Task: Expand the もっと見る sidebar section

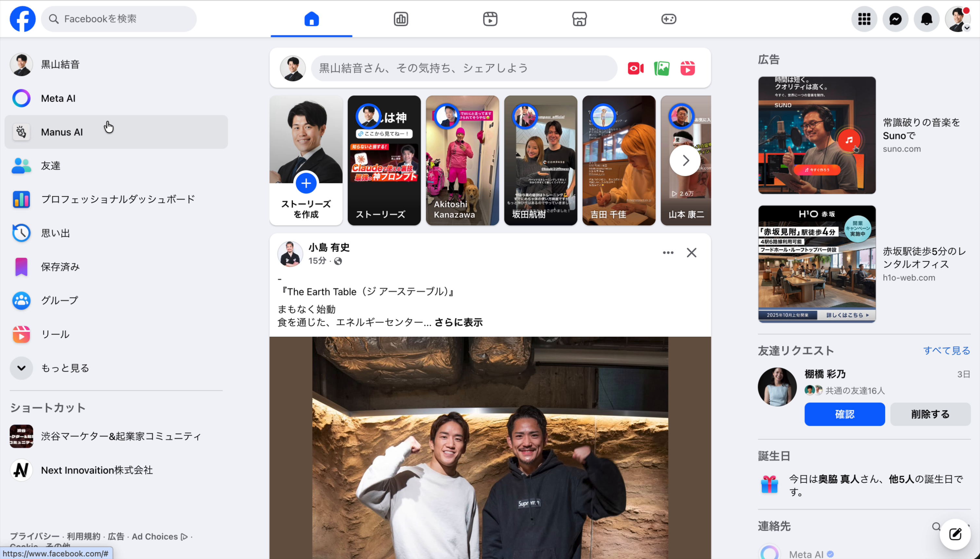Action: pyautogui.click(x=65, y=367)
